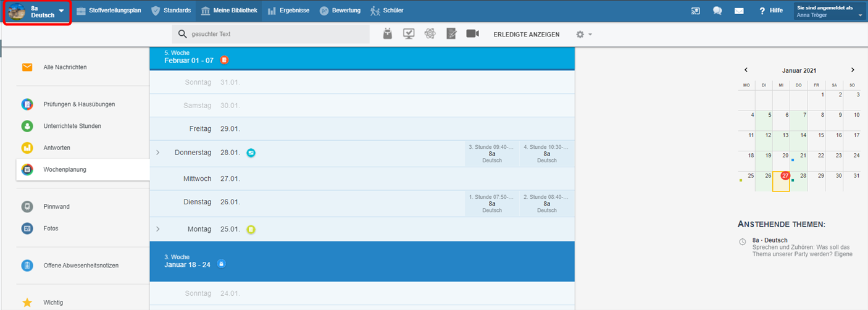Click the Wochenplanung calendar icon

(x=27, y=170)
